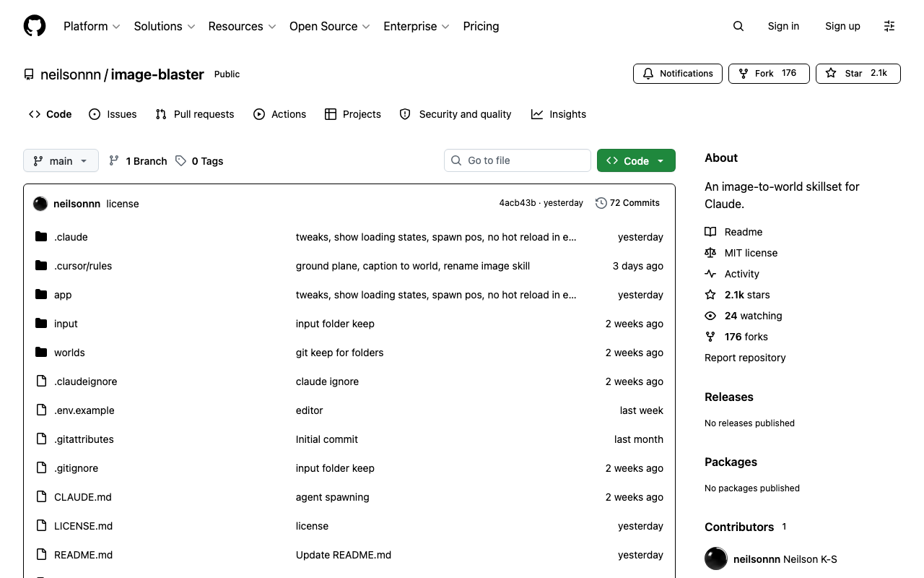Click the .gitignore file icon
This screenshot has width=924, height=578.
click(41, 468)
